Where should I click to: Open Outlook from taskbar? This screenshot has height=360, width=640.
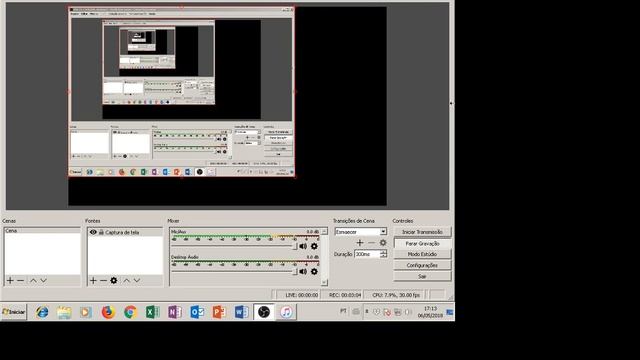click(x=197, y=312)
